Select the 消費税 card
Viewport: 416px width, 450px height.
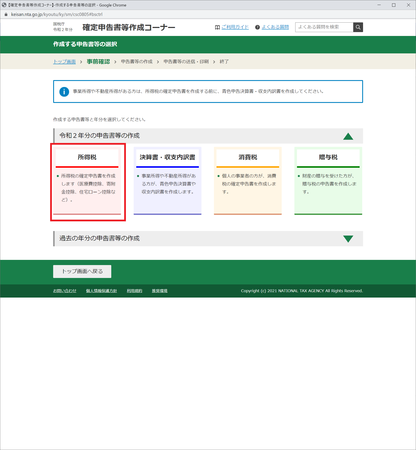click(248, 181)
